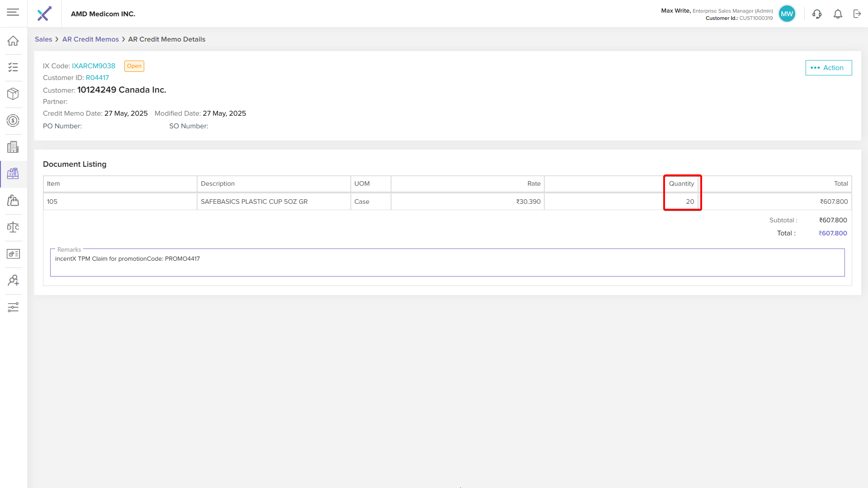Click the home icon in sidebar
Viewport: 868px width, 488px height.
(x=13, y=41)
